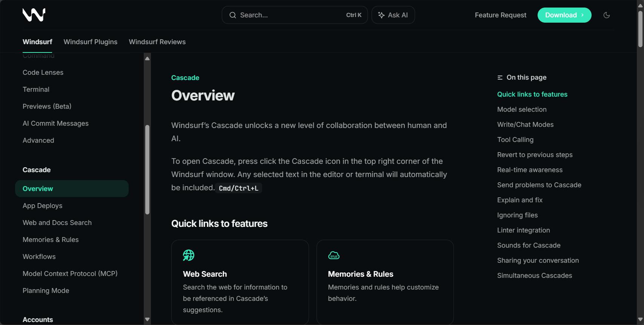Open Previews (Beta) in sidebar
The image size is (644, 325).
click(47, 106)
